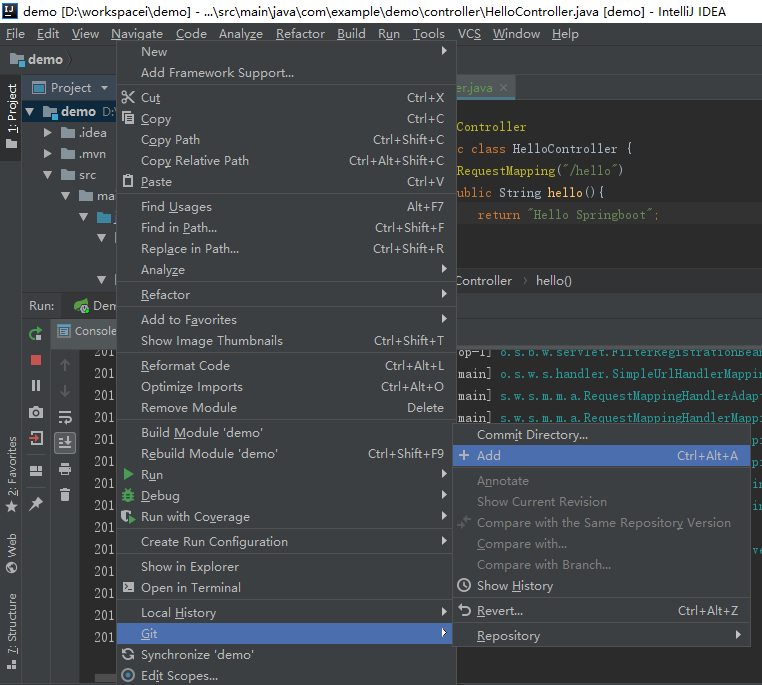Choose Find in Path... entry

point(286,228)
